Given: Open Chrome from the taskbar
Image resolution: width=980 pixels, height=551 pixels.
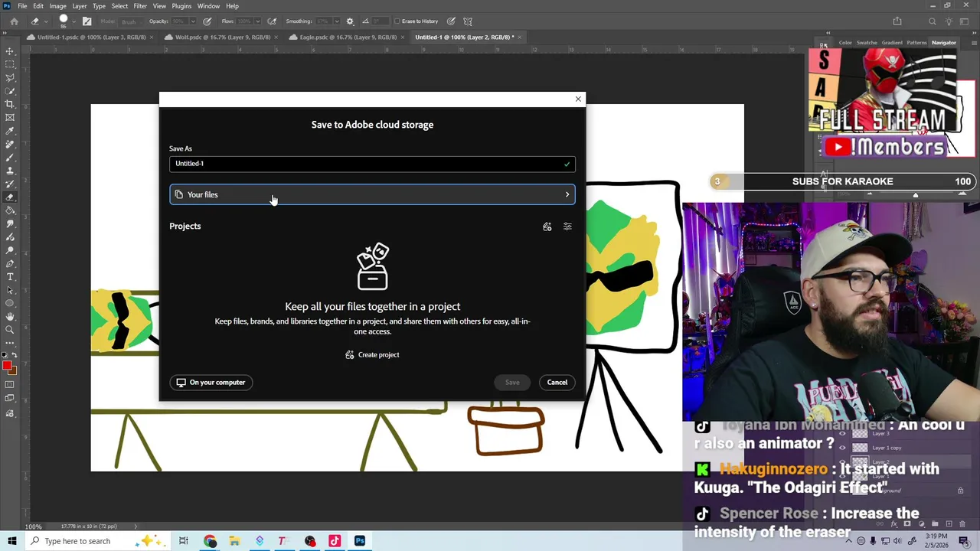Looking at the screenshot, I should coord(210,541).
